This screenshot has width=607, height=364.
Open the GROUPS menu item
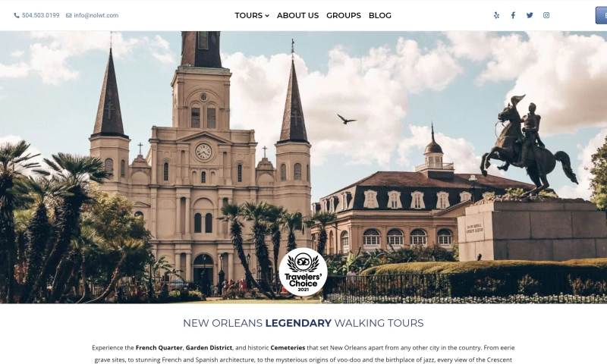coord(344,15)
